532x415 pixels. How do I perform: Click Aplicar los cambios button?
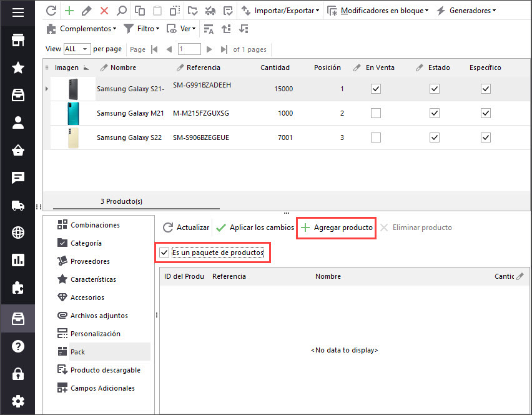[255, 227]
